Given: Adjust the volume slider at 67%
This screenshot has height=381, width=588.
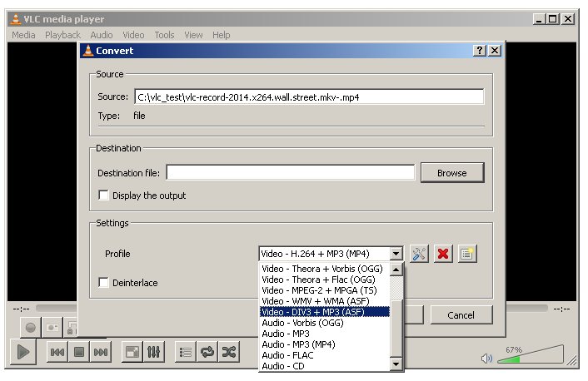Looking at the screenshot, I should [x=531, y=354].
